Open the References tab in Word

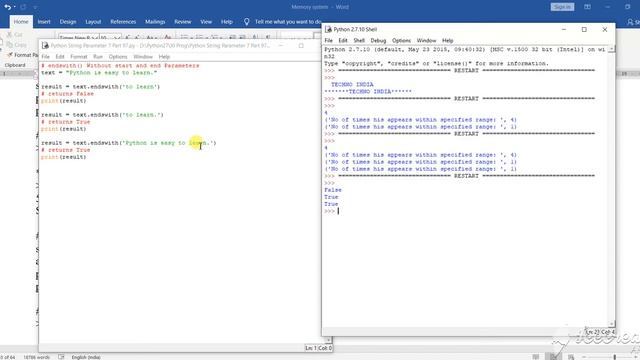(123, 22)
